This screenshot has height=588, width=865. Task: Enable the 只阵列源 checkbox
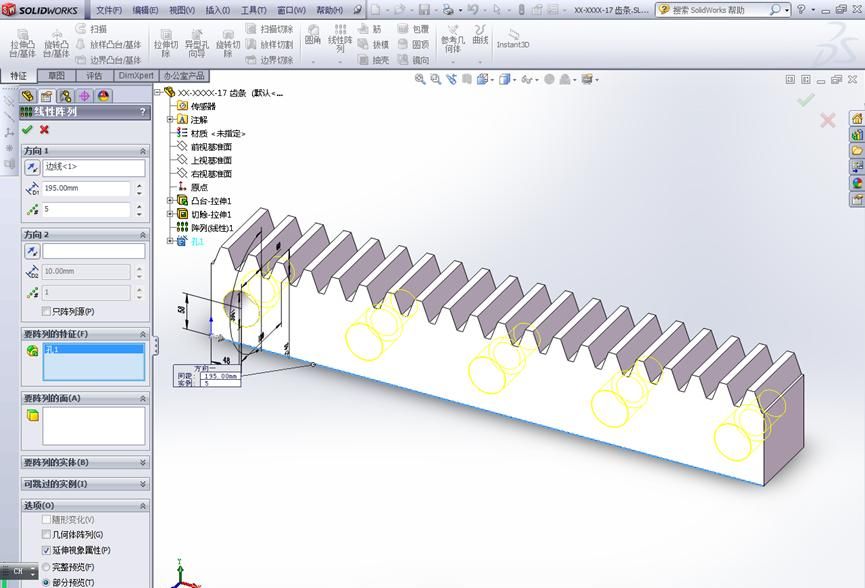pos(45,313)
